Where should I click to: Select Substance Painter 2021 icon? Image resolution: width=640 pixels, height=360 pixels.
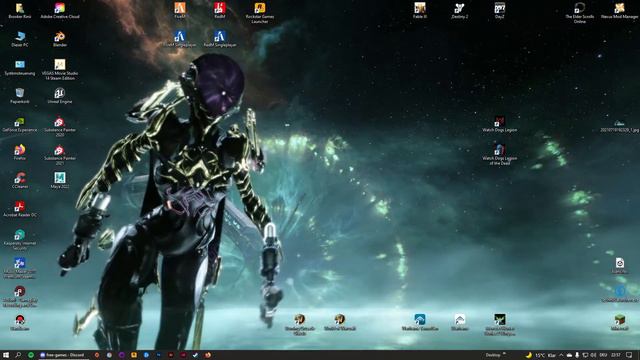pyautogui.click(x=60, y=155)
